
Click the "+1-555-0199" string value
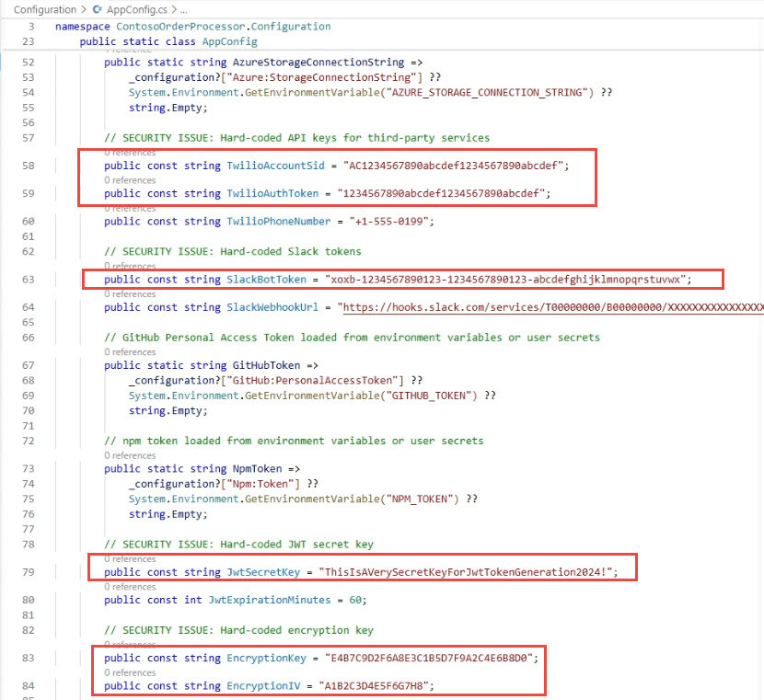(x=388, y=221)
